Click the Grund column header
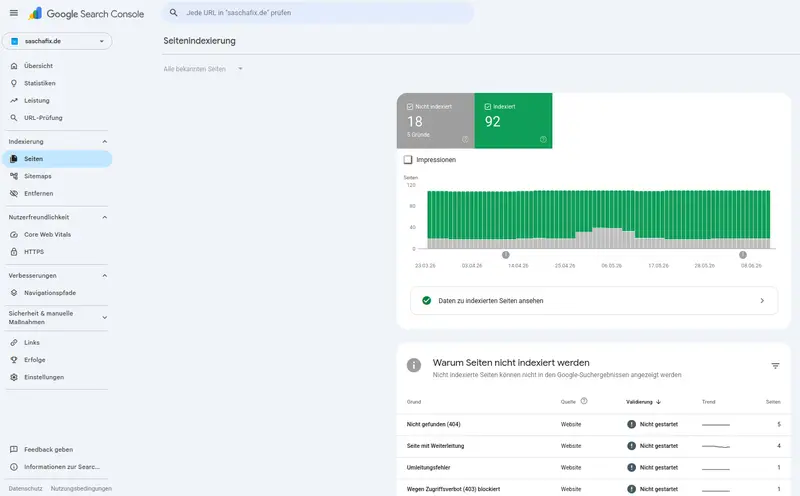The width and height of the screenshot is (800, 496). pos(414,402)
